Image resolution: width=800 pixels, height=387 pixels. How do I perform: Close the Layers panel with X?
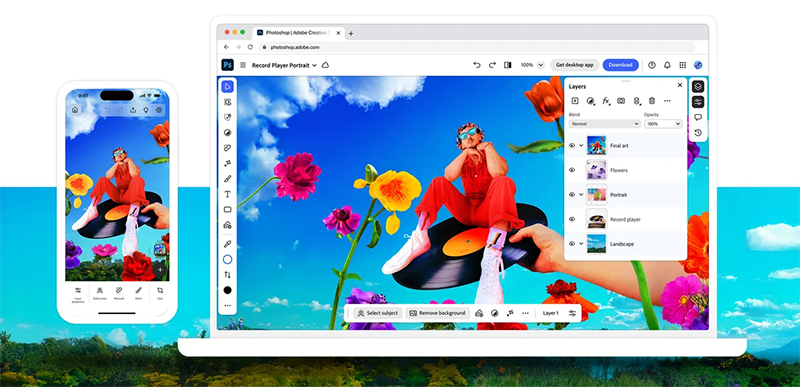pyautogui.click(x=680, y=85)
